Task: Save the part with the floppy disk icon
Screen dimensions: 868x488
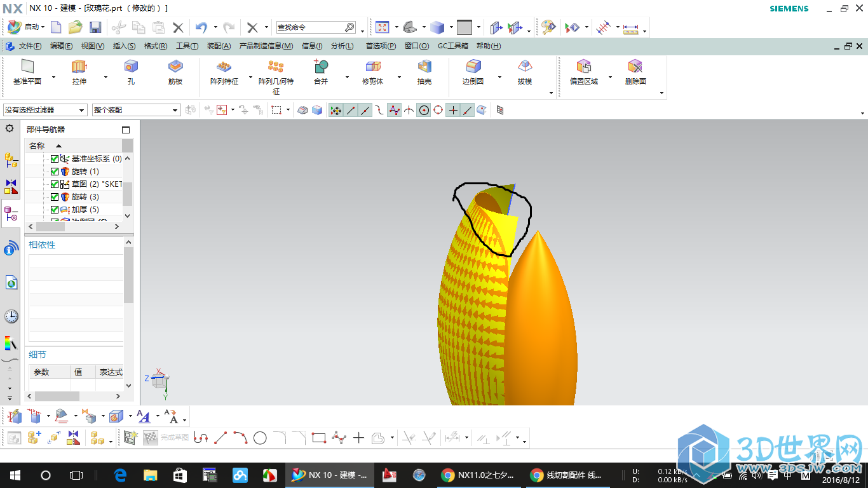Action: click(x=95, y=27)
